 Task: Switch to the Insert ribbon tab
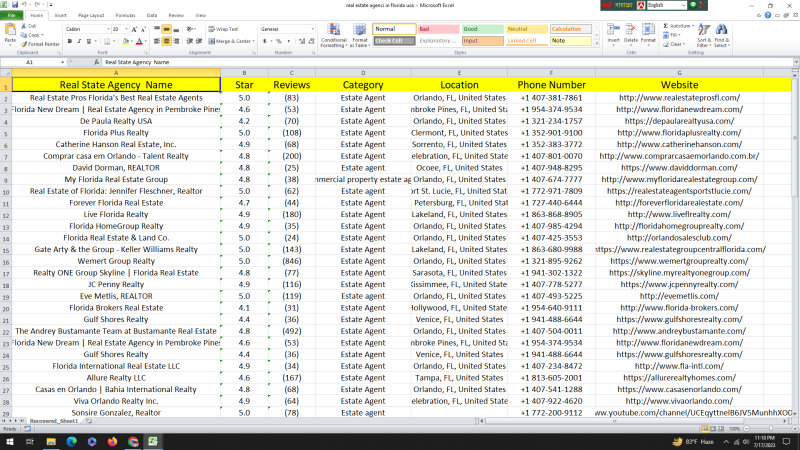61,15
